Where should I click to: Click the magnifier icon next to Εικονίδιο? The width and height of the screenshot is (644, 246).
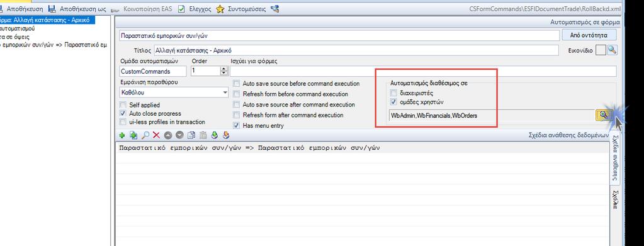click(613, 50)
